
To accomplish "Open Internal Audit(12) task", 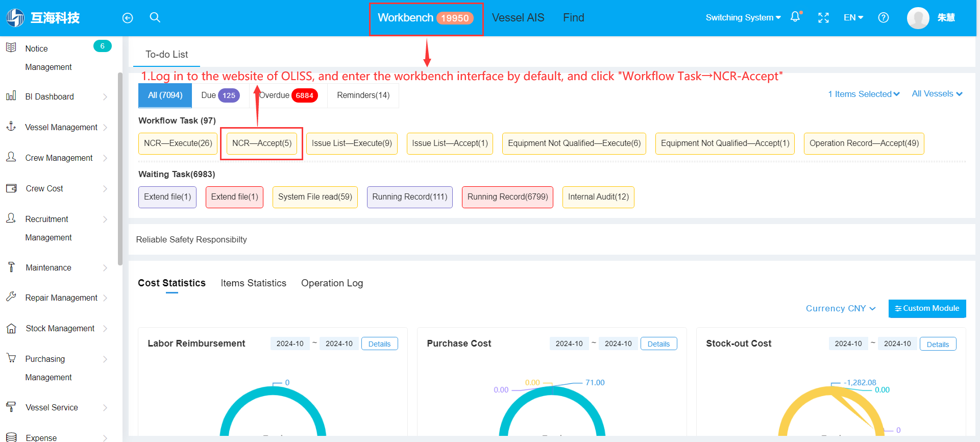I will [x=598, y=197].
